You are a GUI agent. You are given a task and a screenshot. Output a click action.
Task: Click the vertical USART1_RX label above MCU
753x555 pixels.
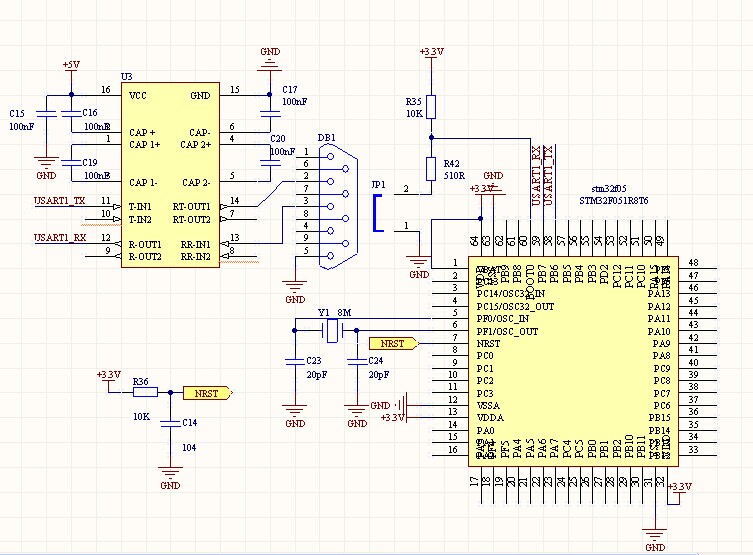pyautogui.click(x=536, y=175)
